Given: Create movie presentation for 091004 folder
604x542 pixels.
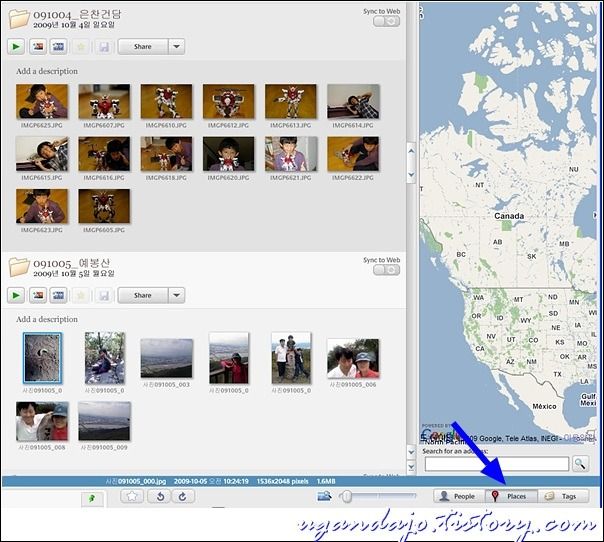Looking at the screenshot, I should (59, 47).
